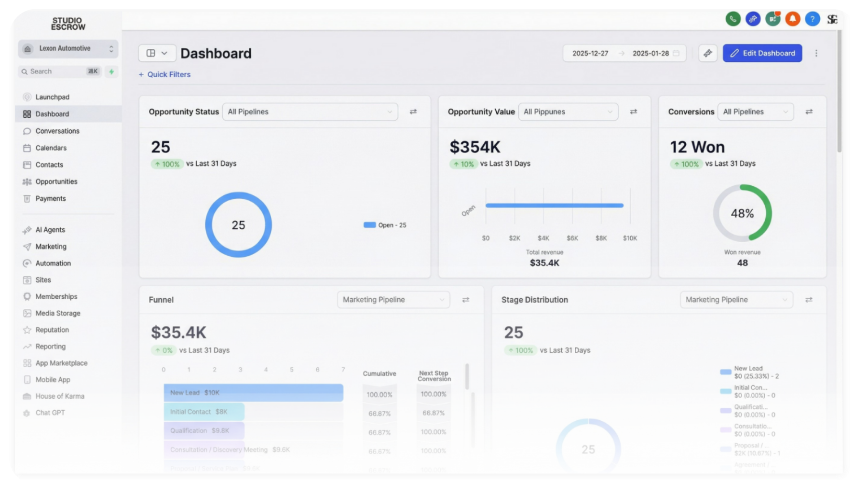The width and height of the screenshot is (868, 485).
Task: Open the Lexon Automotive account switcher
Action: [68, 48]
